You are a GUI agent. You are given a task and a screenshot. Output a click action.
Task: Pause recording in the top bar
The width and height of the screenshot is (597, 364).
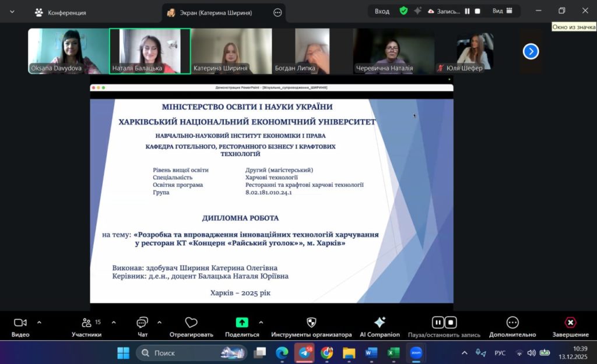click(467, 11)
